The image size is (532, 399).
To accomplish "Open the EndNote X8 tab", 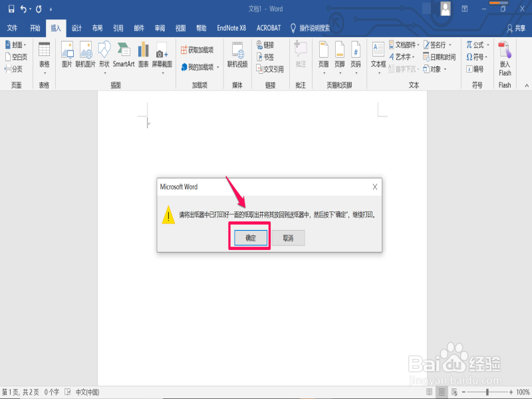I will tap(231, 28).
